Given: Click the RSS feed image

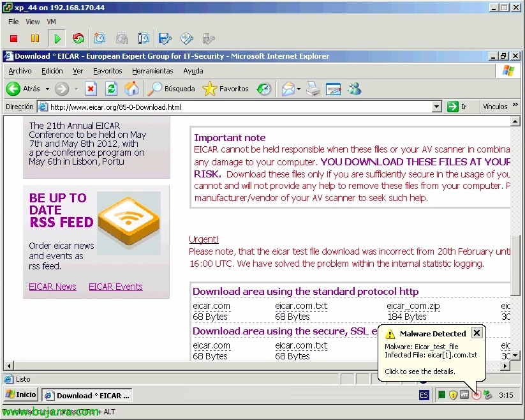Looking at the screenshot, I should (x=129, y=223).
